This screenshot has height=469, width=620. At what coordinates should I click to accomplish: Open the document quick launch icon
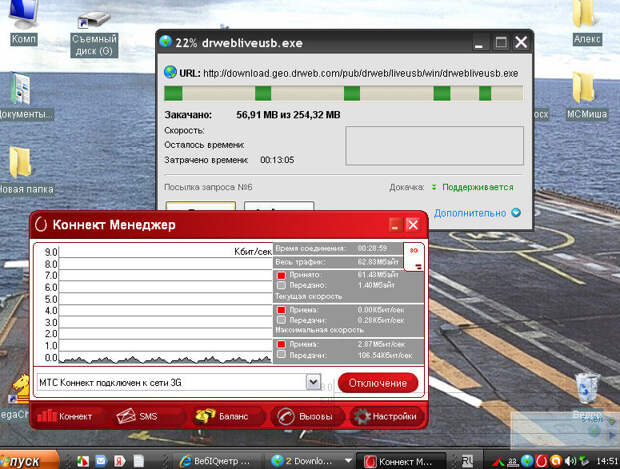tap(138, 461)
